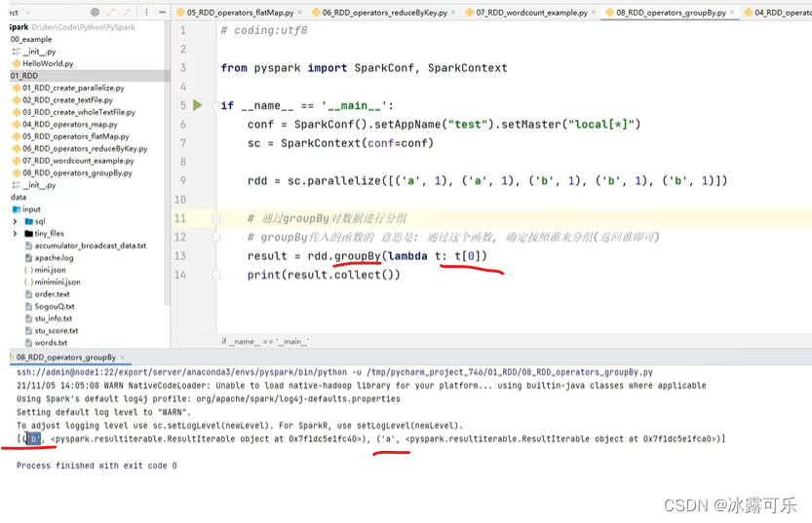
Task: Hide the project panel with minus icon
Action: [162, 12]
